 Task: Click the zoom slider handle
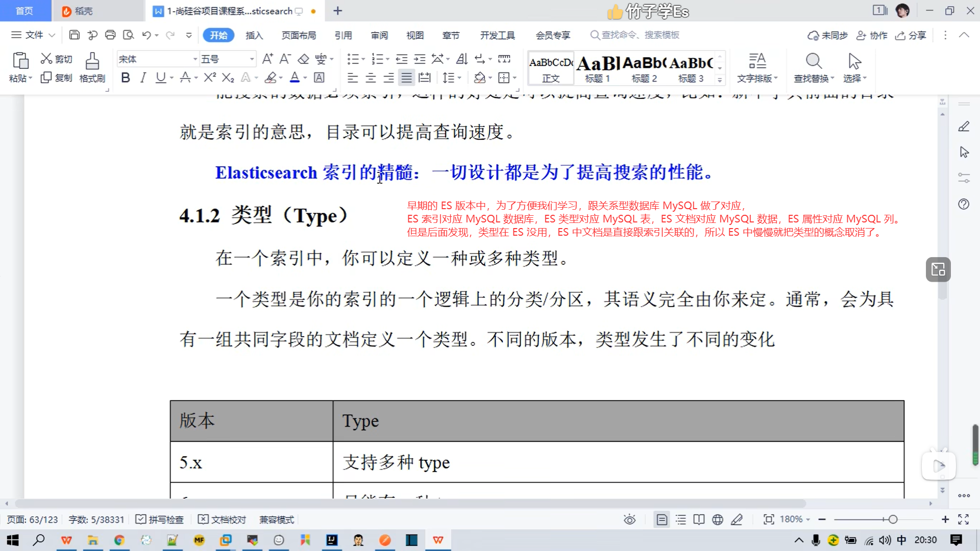tap(893, 519)
